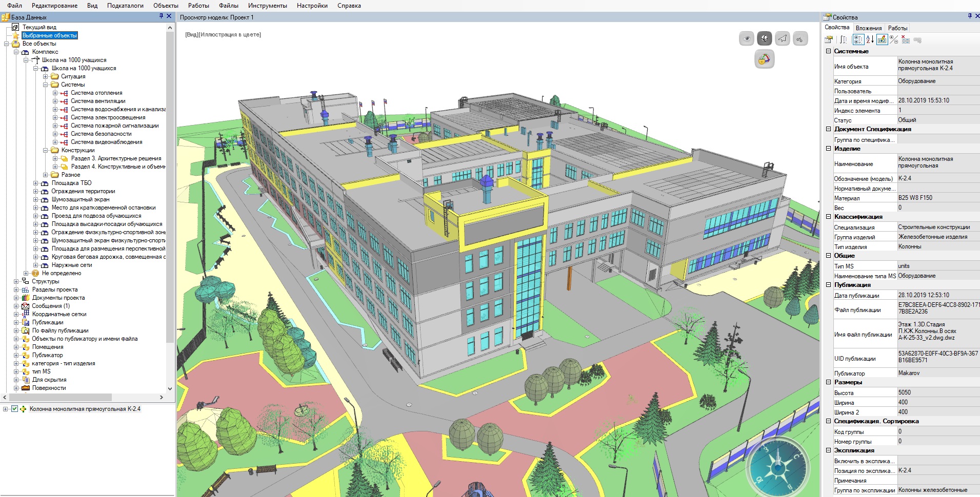Image resolution: width=980 pixels, height=497 pixels.
Task: Click the star icon of Выбранные объекты
Action: click(16, 35)
